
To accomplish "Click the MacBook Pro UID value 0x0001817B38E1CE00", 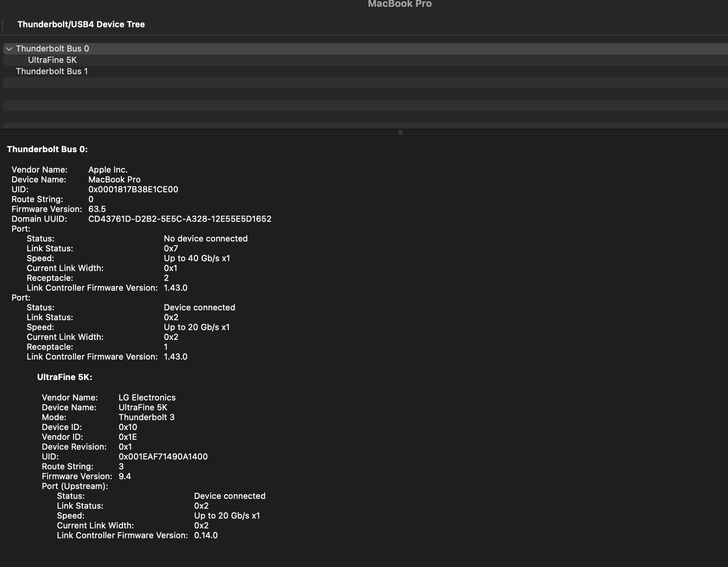I will [133, 190].
